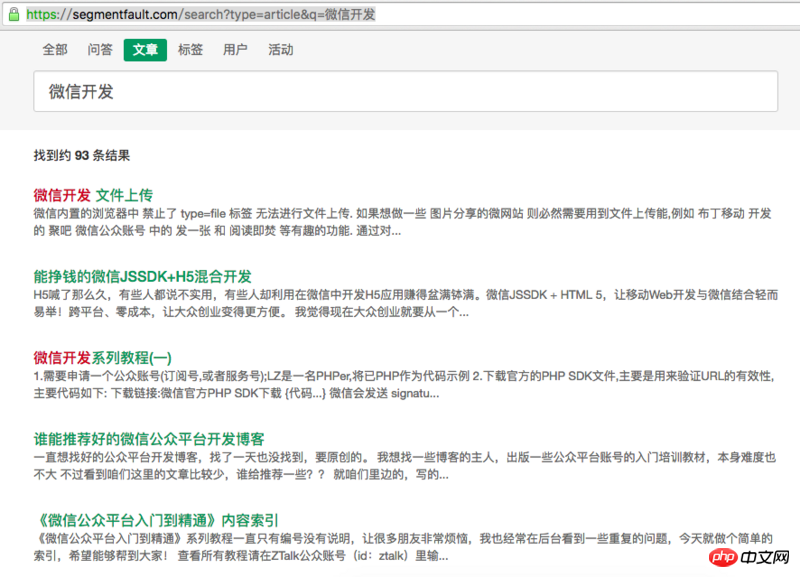Click the snippet starting 一直想找好的公众平台开发博客
Screen dimensions: 800x577
[x=405, y=466]
